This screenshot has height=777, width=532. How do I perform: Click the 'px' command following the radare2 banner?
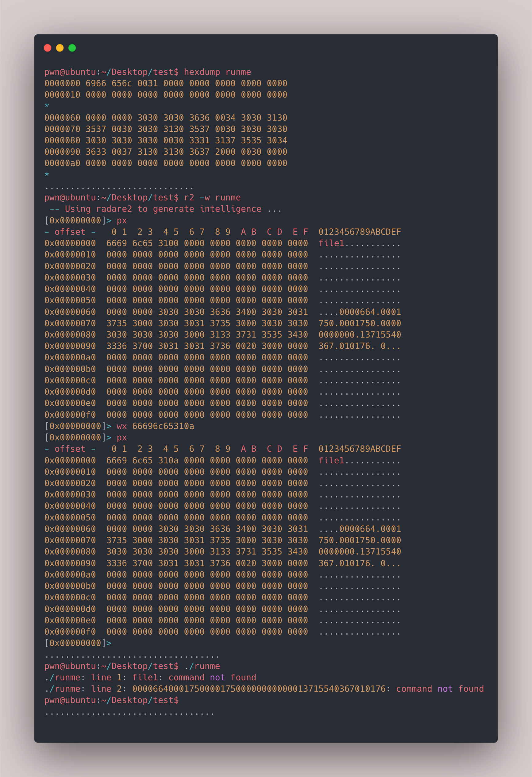[x=121, y=221]
